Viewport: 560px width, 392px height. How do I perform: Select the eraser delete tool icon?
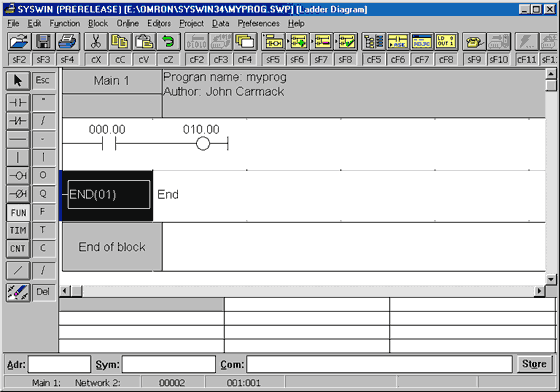point(18,292)
